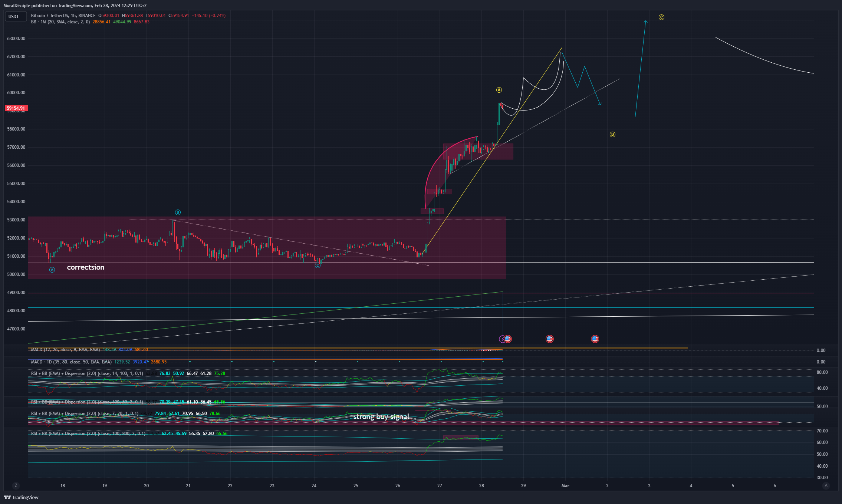Image resolution: width=842 pixels, height=504 pixels.
Task: Click the 63000.00 price axis label
Action: coord(16,39)
